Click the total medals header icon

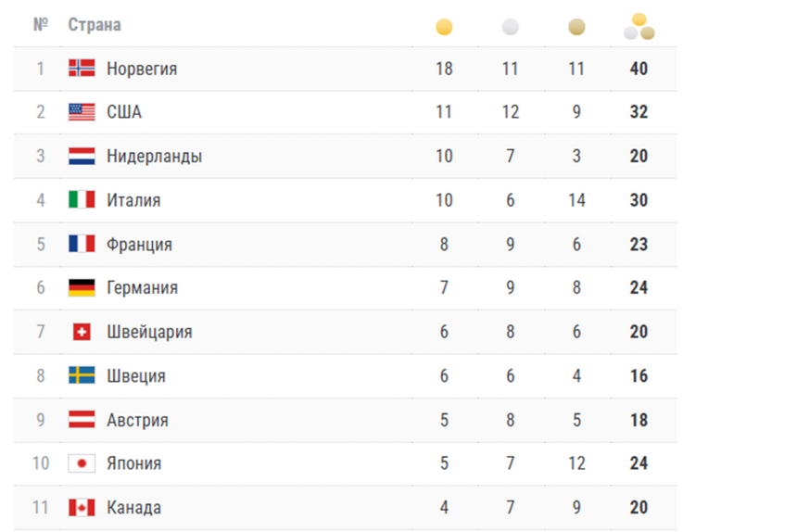(639, 27)
